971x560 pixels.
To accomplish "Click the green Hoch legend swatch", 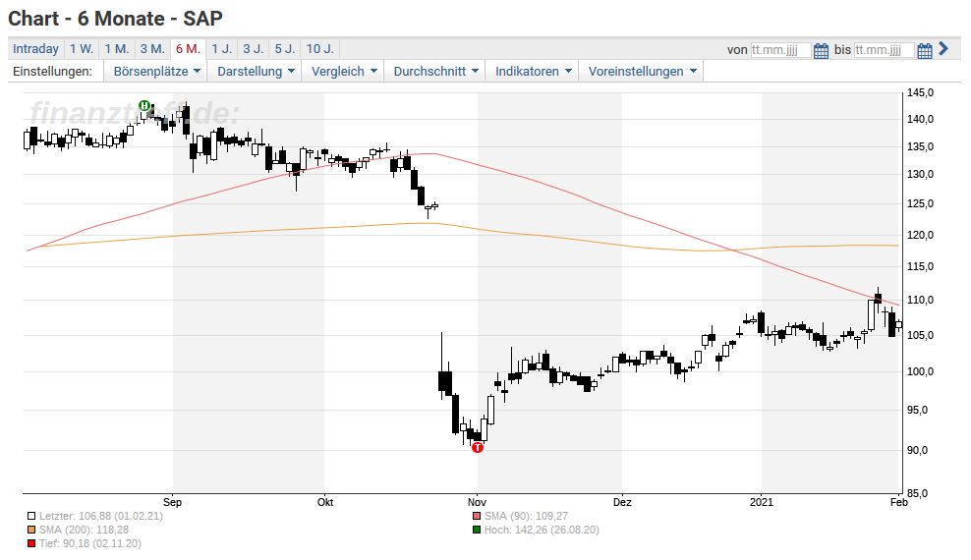I will 477,530.
